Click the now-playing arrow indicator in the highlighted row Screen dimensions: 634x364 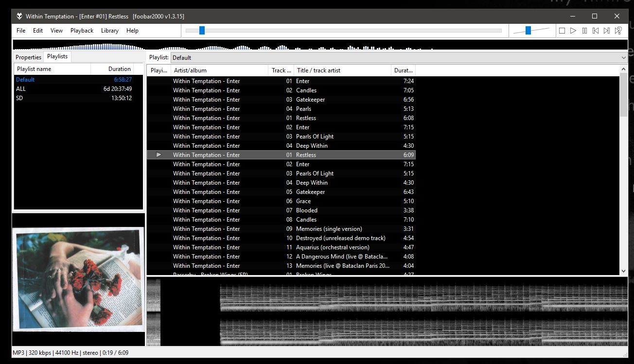pos(158,155)
